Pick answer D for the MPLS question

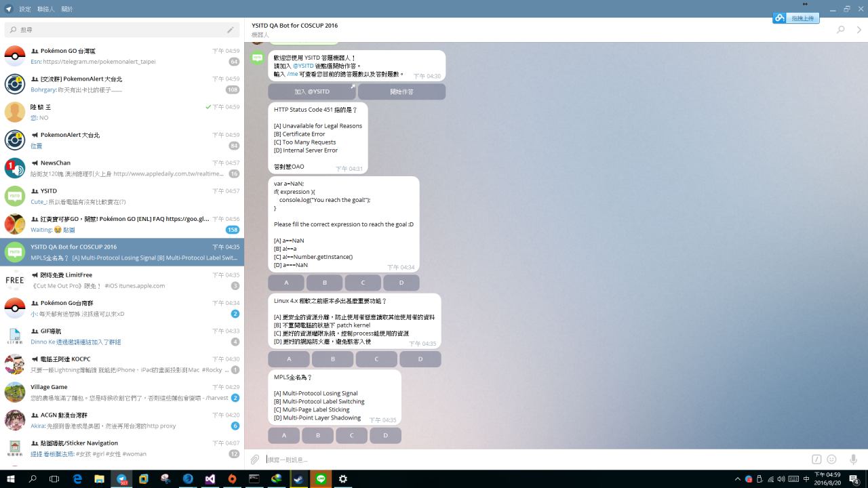385,435
